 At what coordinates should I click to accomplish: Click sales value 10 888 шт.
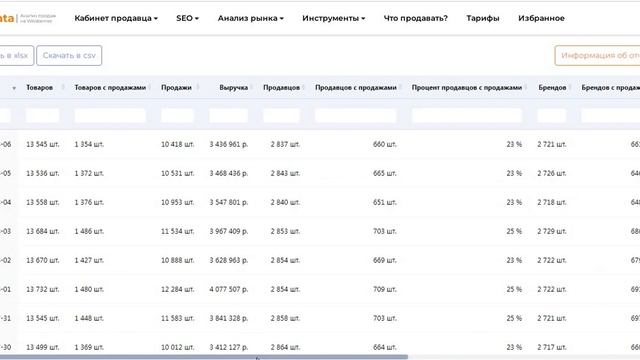(x=178, y=260)
